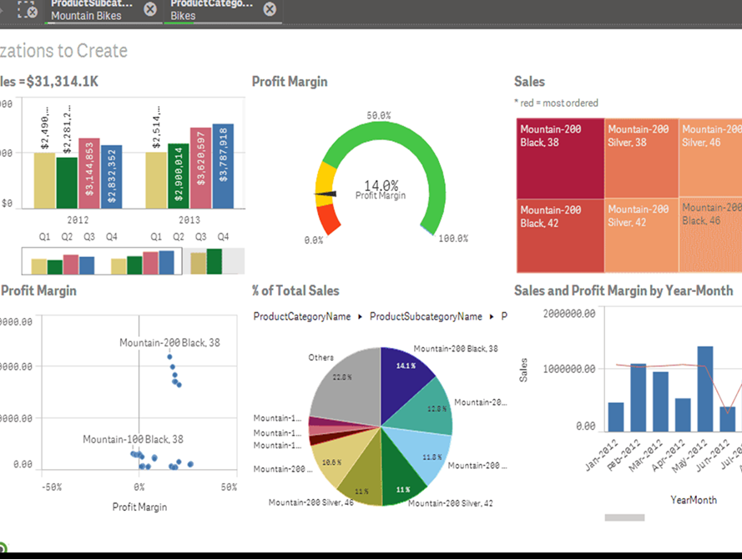Click the 2013 Q4 blue sales bar
This screenshot has width=742, height=560.
223,167
